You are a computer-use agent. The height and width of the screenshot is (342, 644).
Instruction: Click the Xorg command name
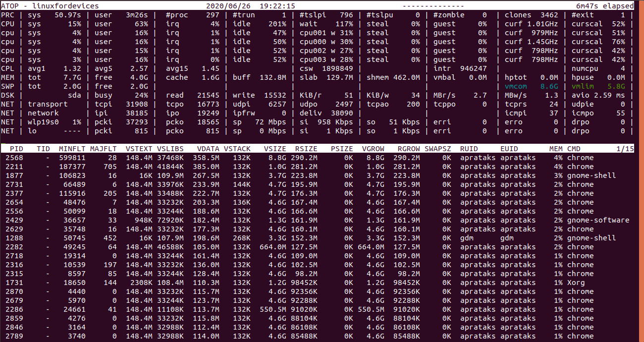point(576,283)
